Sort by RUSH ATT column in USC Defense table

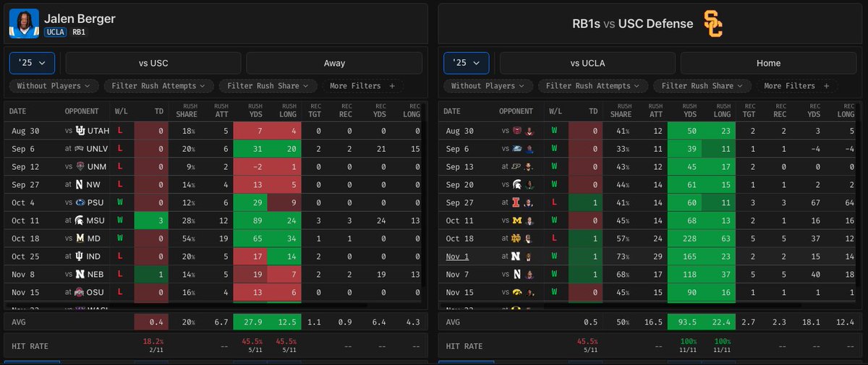tap(655, 112)
